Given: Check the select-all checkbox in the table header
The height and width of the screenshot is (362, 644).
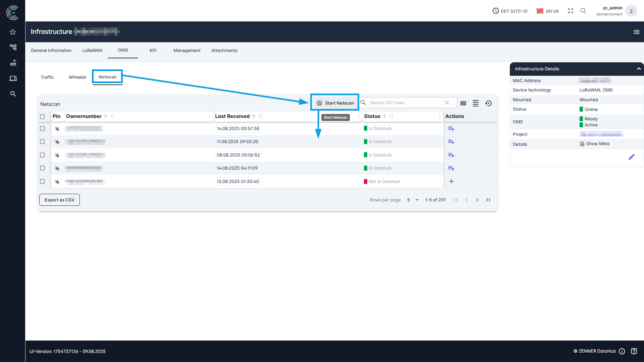Looking at the screenshot, I should (x=43, y=117).
